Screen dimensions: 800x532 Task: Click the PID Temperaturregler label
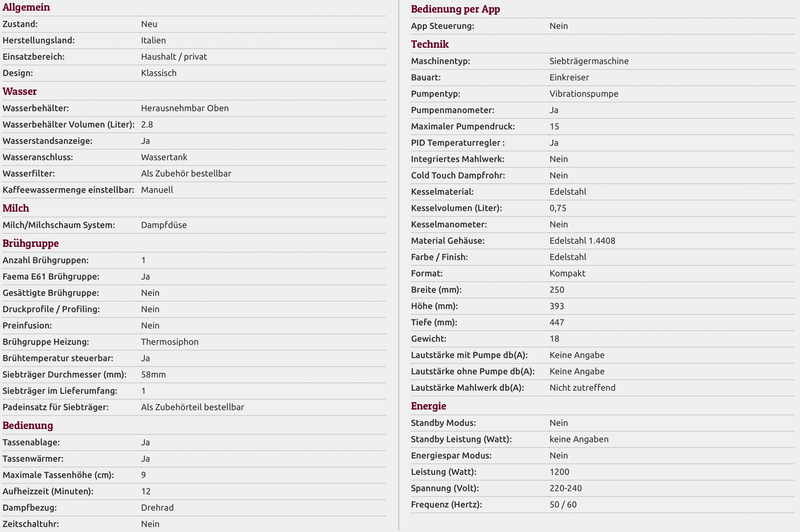[x=458, y=143]
